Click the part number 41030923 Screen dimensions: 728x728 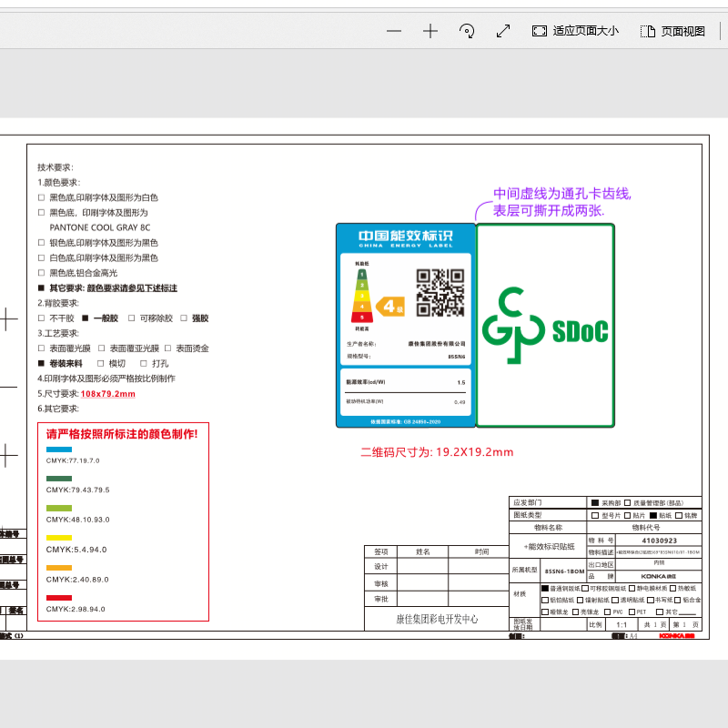coord(659,541)
